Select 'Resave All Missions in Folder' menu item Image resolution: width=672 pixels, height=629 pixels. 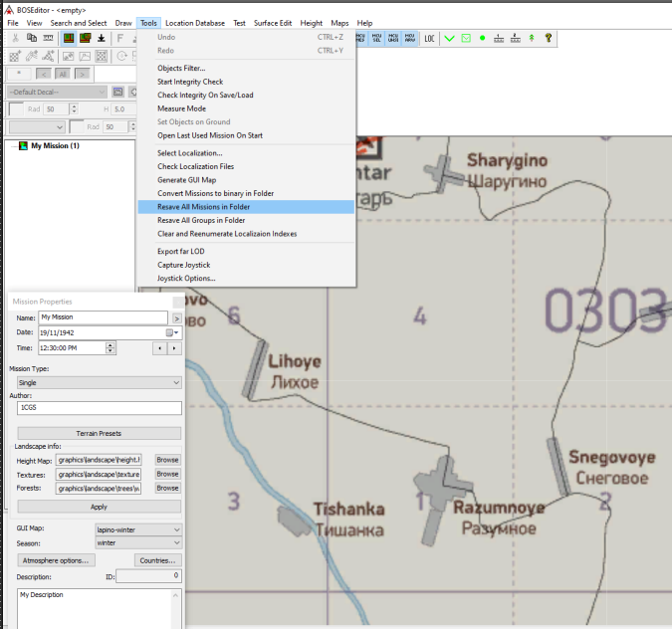203,207
